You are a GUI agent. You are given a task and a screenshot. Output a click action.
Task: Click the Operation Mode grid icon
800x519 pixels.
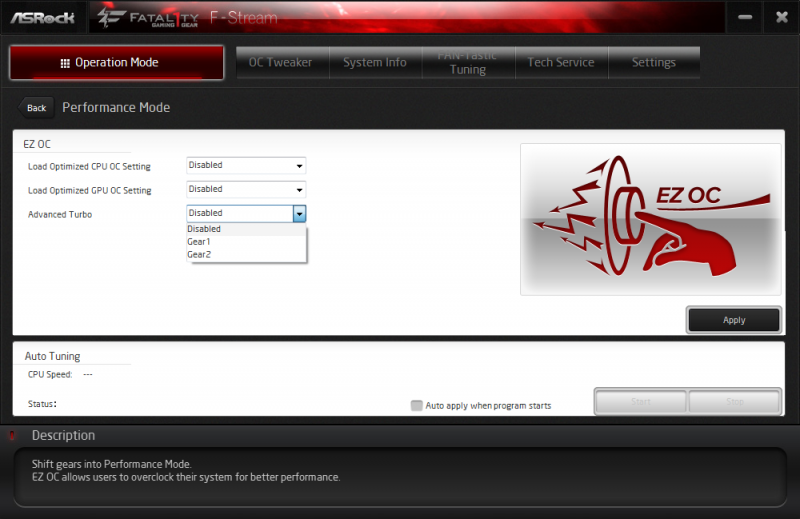(65, 63)
